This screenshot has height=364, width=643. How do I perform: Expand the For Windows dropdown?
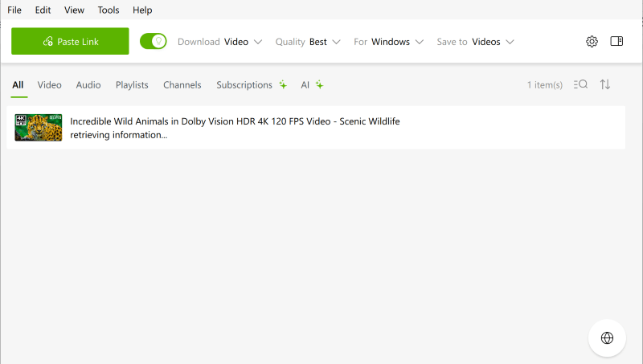pos(389,42)
